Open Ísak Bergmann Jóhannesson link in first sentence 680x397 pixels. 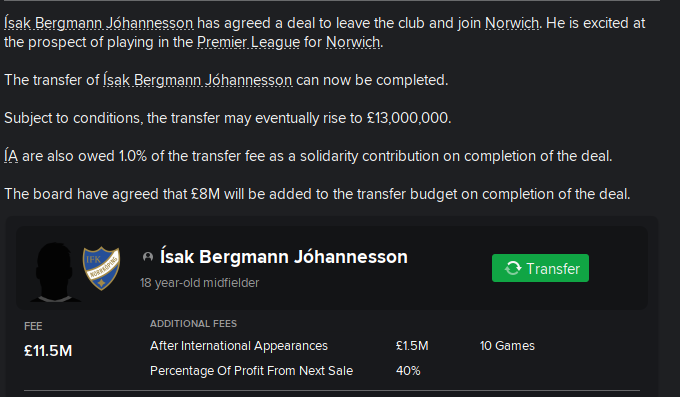(98, 23)
